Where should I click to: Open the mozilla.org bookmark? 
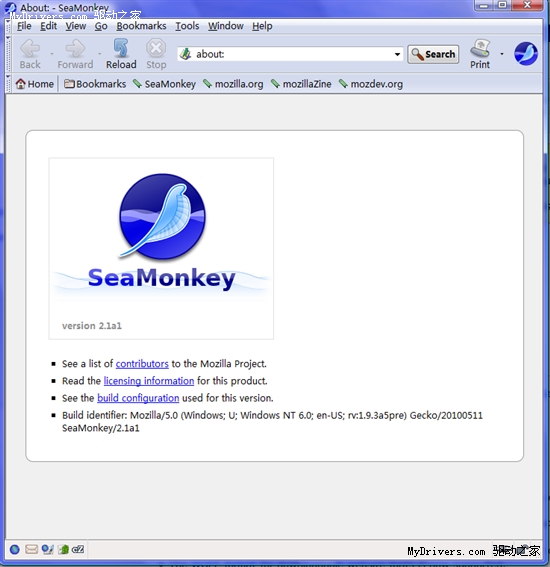tap(233, 84)
